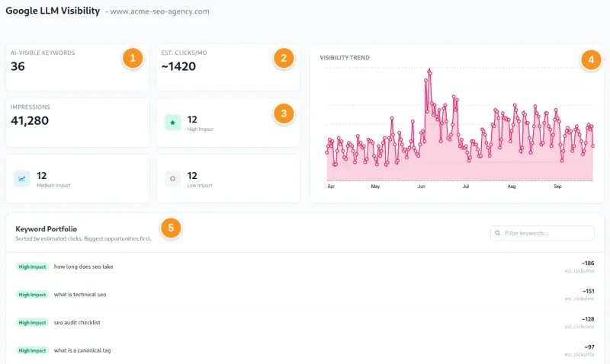Select the 12 High Impact card
This screenshot has height=364, width=610.
pyautogui.click(x=228, y=123)
